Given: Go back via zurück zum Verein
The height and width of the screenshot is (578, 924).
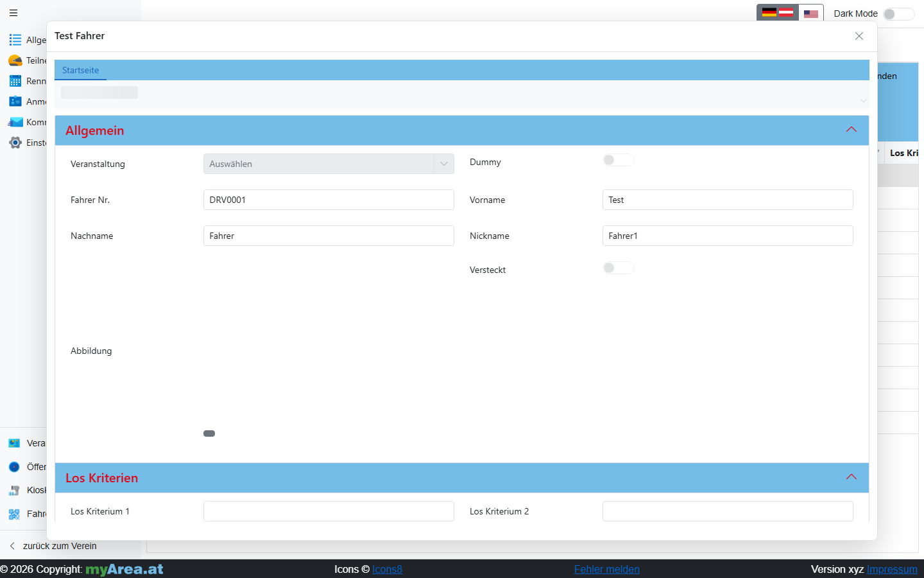Looking at the screenshot, I should (60, 546).
